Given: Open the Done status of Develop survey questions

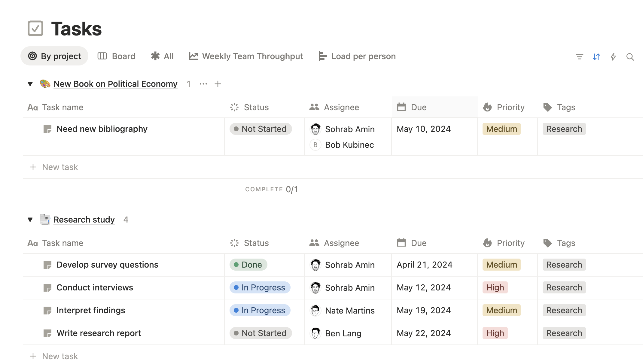Looking at the screenshot, I should click(248, 265).
